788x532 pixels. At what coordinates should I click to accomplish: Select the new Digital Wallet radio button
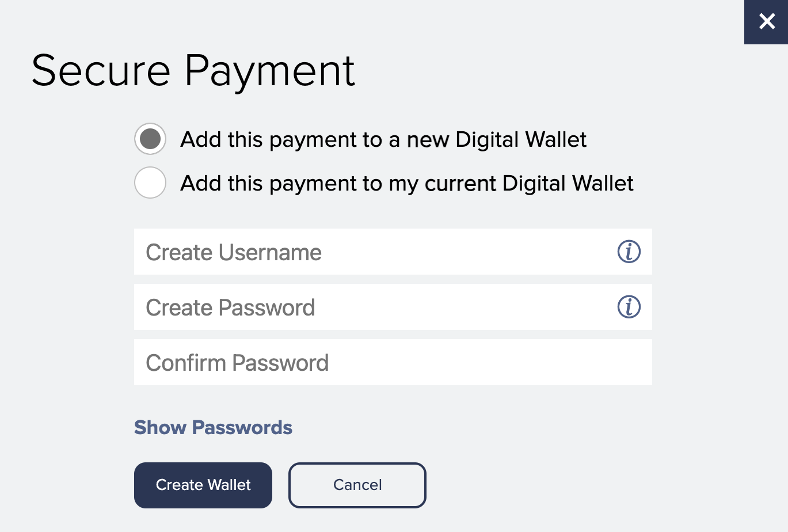[150, 139]
